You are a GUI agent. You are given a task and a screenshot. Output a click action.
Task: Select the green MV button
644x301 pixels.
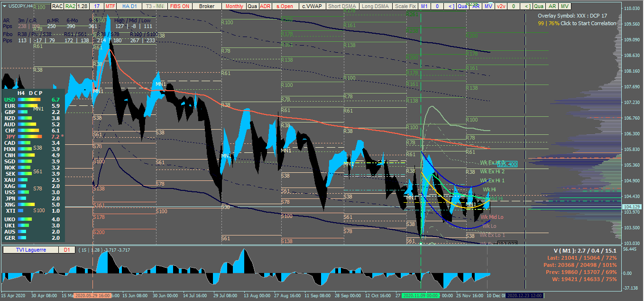pyautogui.click(x=565, y=6)
